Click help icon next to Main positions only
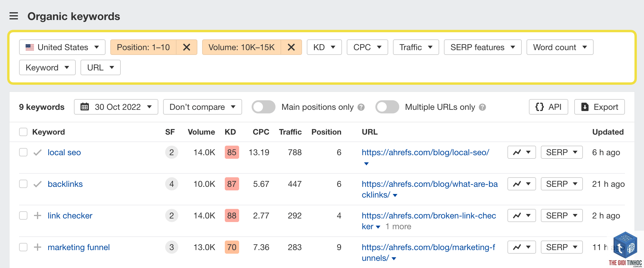The width and height of the screenshot is (644, 268). coord(361,107)
